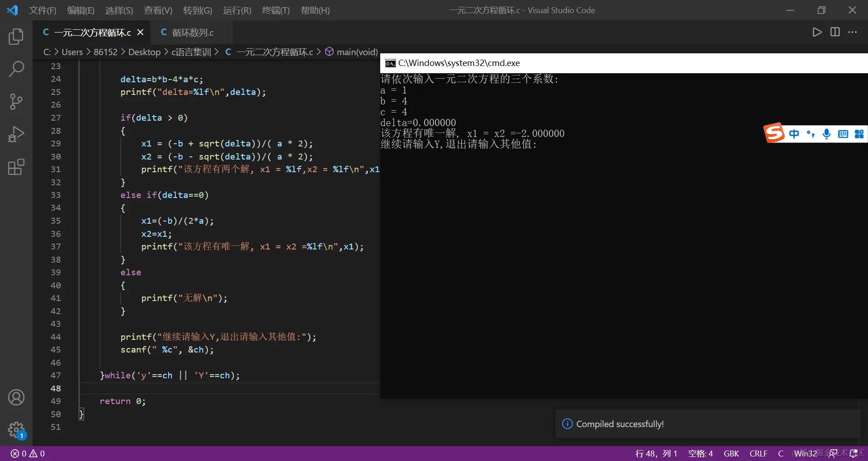Click the '继续请输入Y,退出请输入其他值:' prompt in cmd
This screenshot has width=868, height=461.
coord(459,144)
